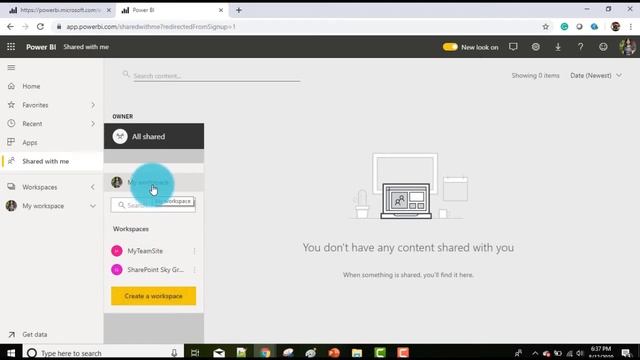640x360 pixels.
Task: Open the Mail app in taskbar
Action: 219,353
